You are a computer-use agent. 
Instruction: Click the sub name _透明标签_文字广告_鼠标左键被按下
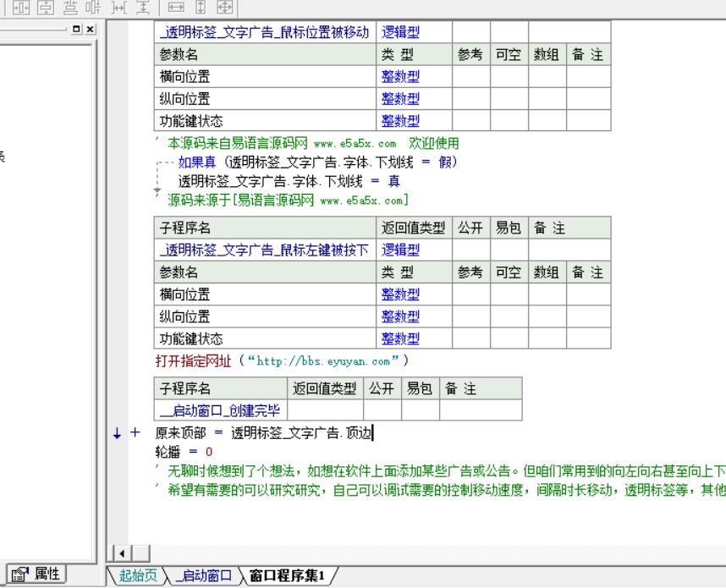264,250
